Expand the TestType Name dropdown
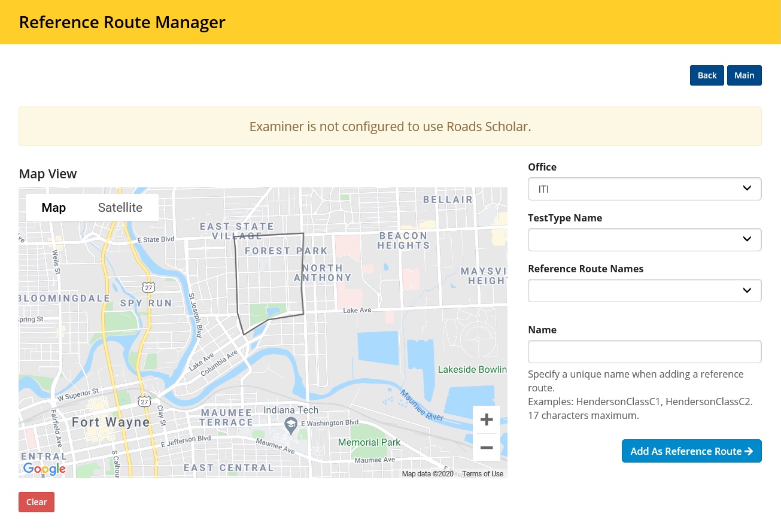 pyautogui.click(x=644, y=239)
